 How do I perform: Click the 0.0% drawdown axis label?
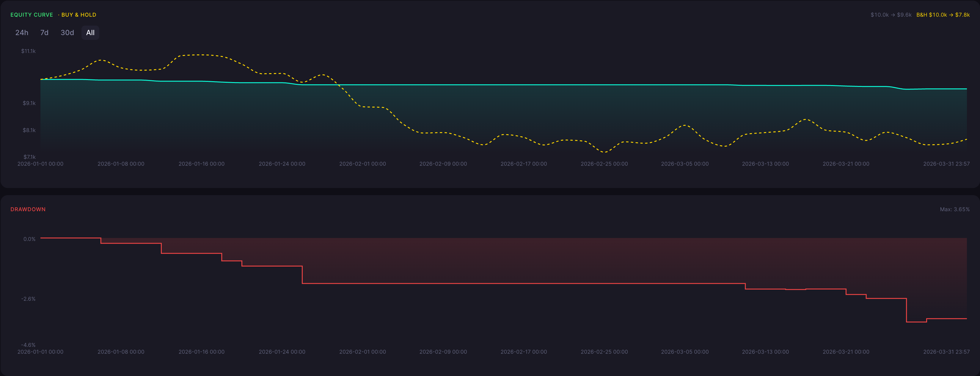click(29, 239)
